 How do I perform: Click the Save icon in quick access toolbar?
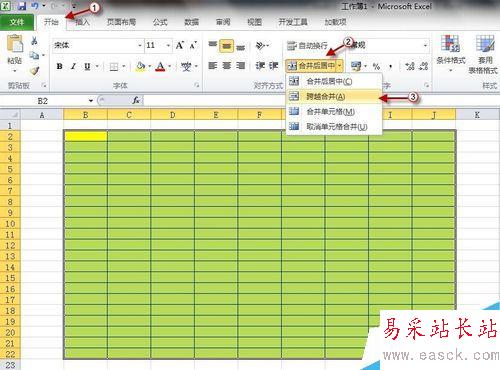click(x=21, y=6)
